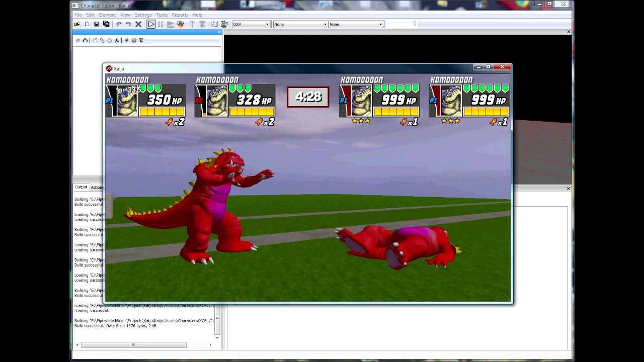644x362 pixels.
Task: Click the first grey icon in the panel toolbar
Action: pos(78,40)
